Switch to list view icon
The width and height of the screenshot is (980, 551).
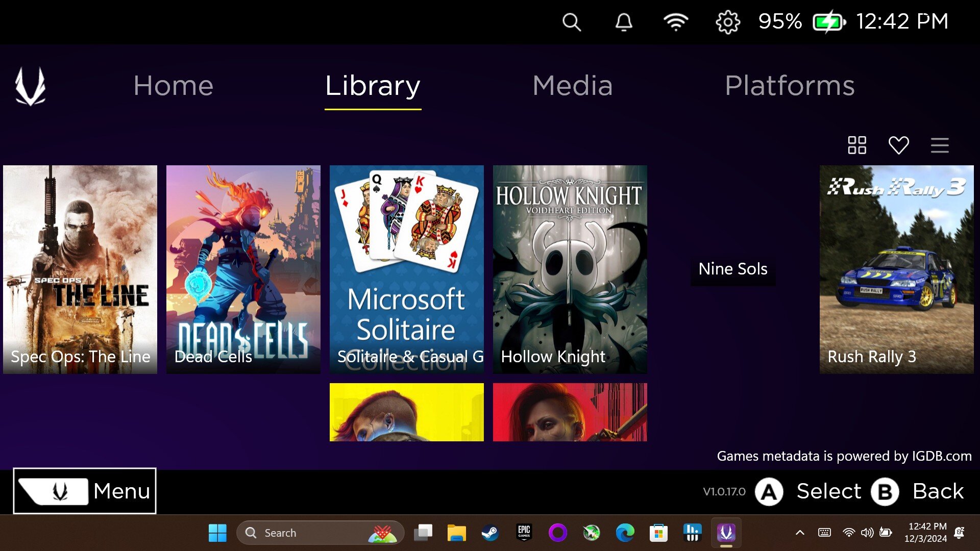tap(939, 145)
